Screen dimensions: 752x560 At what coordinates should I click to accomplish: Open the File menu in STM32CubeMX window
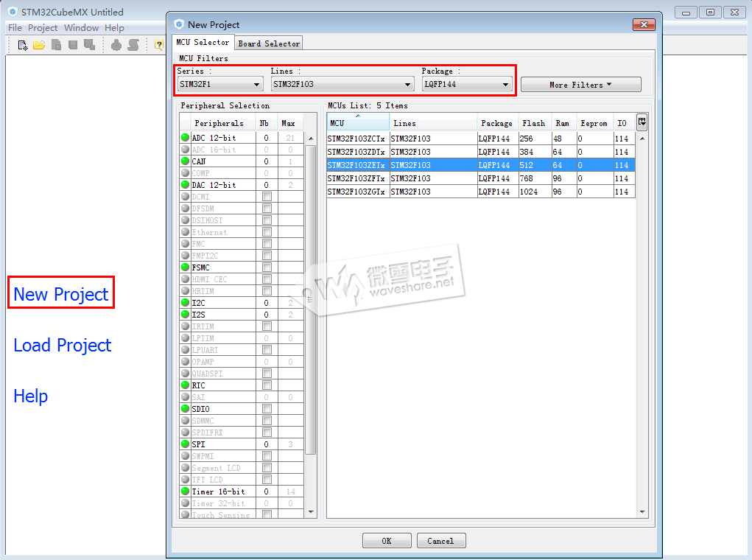[15, 28]
